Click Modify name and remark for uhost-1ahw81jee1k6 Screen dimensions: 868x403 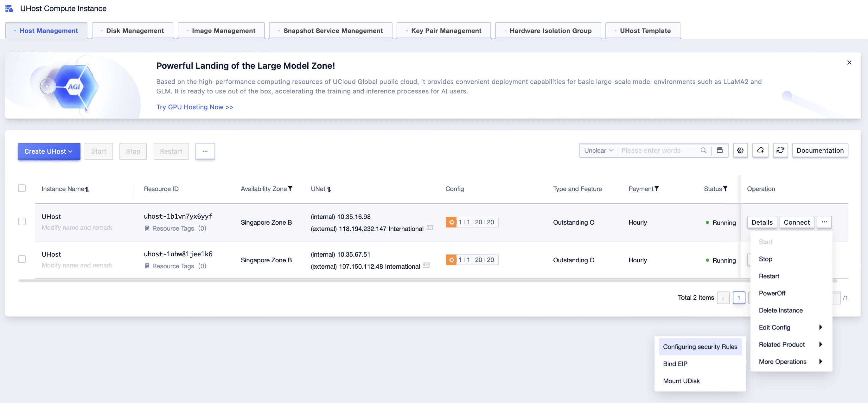coord(77,265)
